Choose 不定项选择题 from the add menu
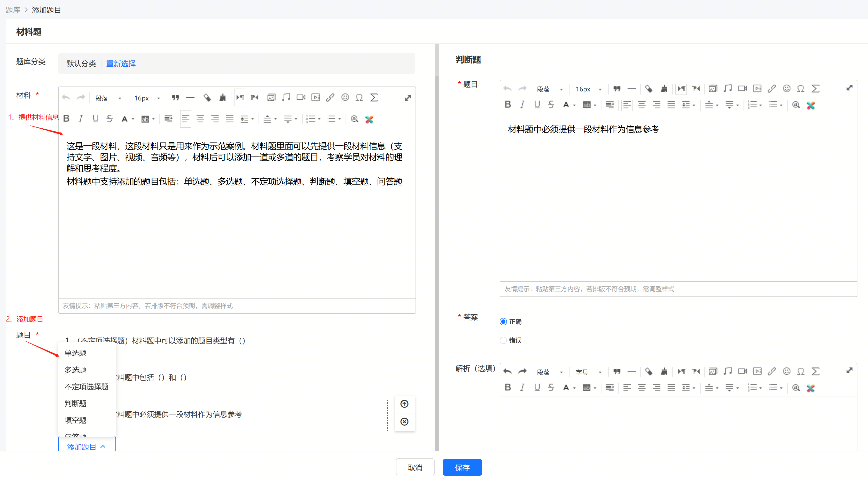Viewport: 868px width, 478px height. tap(86, 387)
